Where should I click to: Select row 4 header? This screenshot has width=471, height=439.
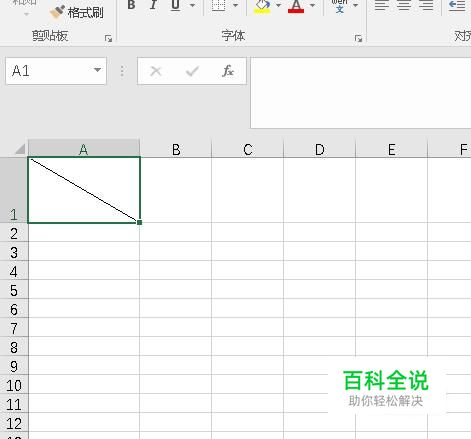[14, 271]
